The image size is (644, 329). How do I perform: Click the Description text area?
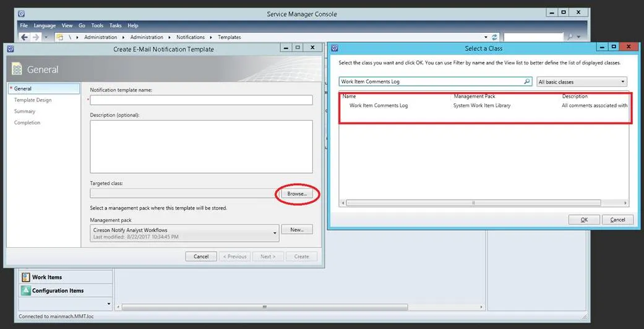[201, 147]
